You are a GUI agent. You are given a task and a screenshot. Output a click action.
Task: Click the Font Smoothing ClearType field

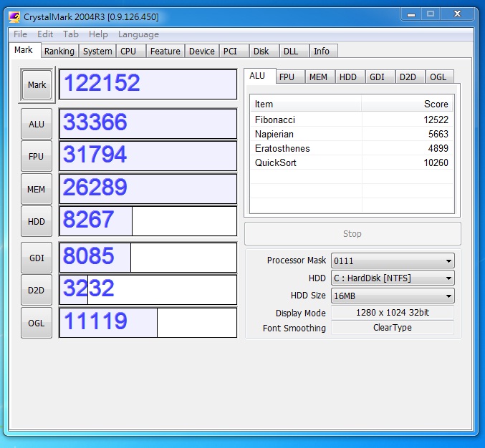tap(393, 328)
